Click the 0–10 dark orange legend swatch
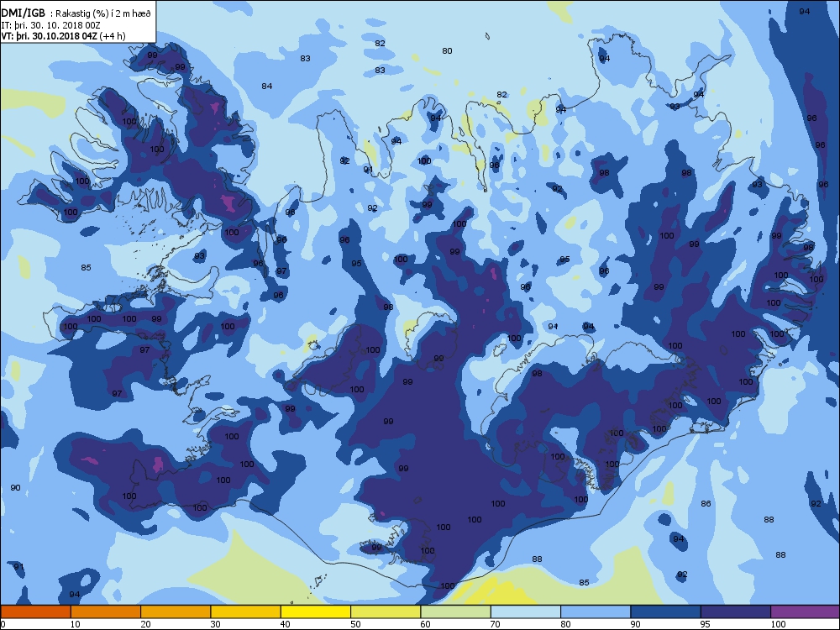Screen dimensions: 840x630 click(x=35, y=612)
